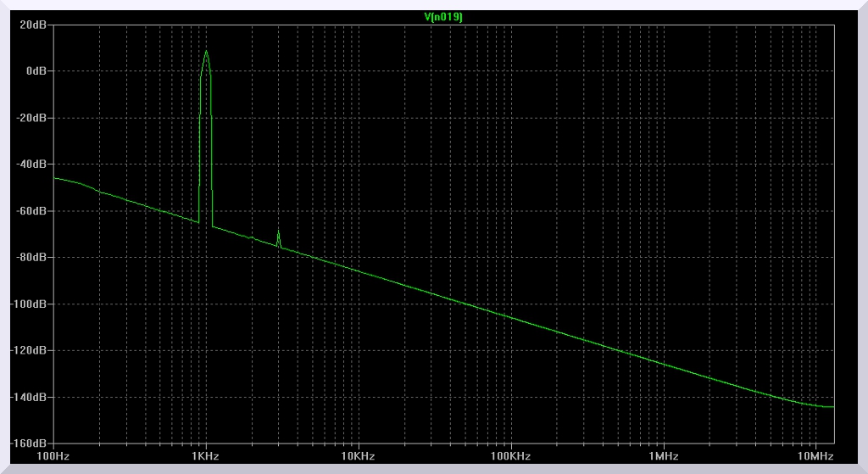Select the -120dB axis label
Viewport: 868px width, 474px height.
(x=31, y=350)
